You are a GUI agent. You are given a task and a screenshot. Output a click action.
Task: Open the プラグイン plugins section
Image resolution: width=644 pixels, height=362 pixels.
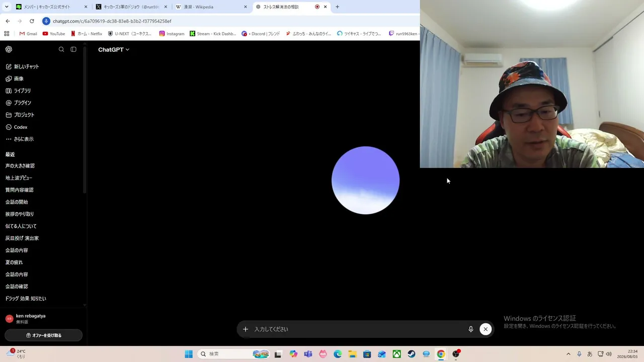coord(18,103)
